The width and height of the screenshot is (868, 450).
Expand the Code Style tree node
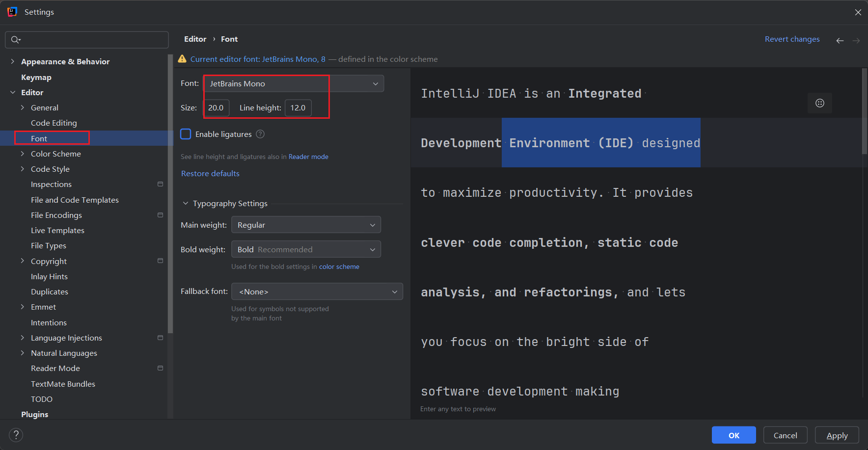click(23, 169)
